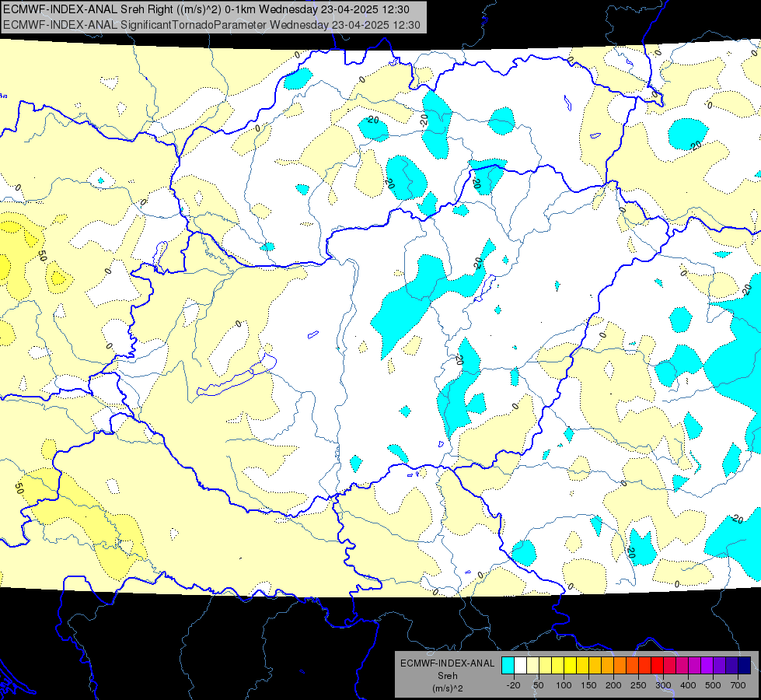The width and height of the screenshot is (761, 700).
Task: Select the SignificantTornadoParameter title line
Action: tap(211, 24)
